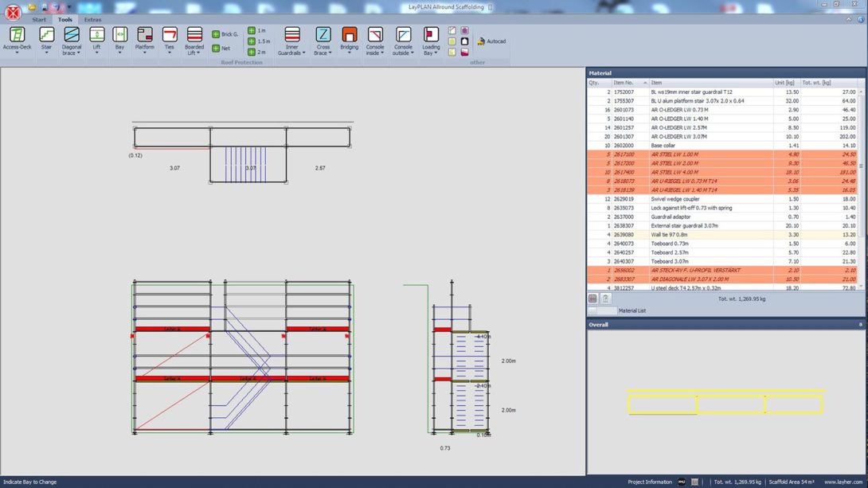This screenshot has height=488, width=868.
Task: Pick the Bay tool icon
Action: pos(120,35)
